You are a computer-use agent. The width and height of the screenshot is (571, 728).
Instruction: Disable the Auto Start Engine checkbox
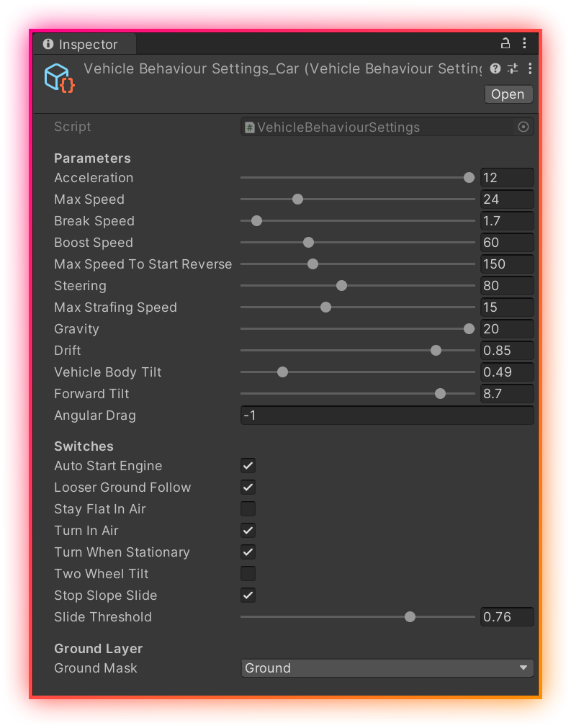[248, 466]
